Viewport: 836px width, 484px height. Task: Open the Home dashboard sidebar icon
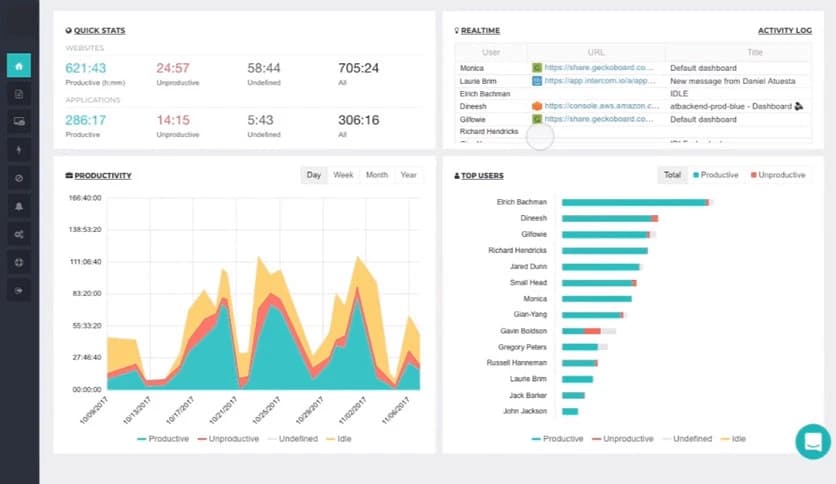coord(19,66)
